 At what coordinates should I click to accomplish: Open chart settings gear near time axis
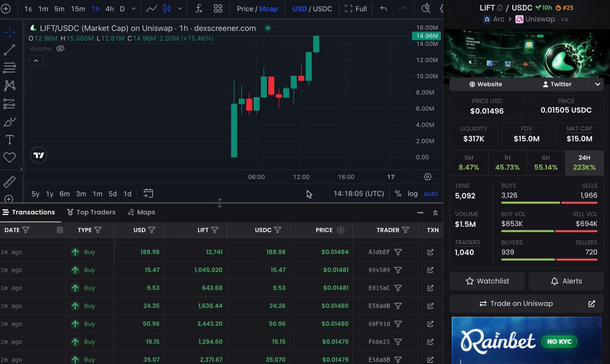[428, 177]
